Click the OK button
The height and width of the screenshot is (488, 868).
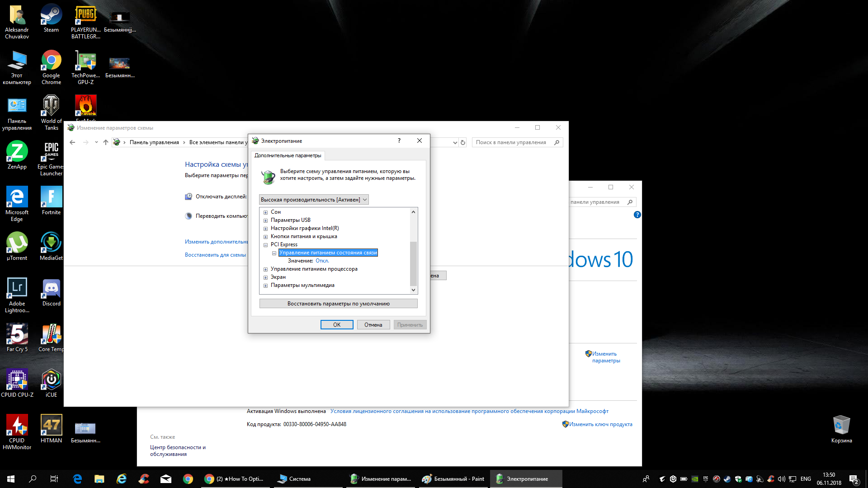click(x=336, y=325)
